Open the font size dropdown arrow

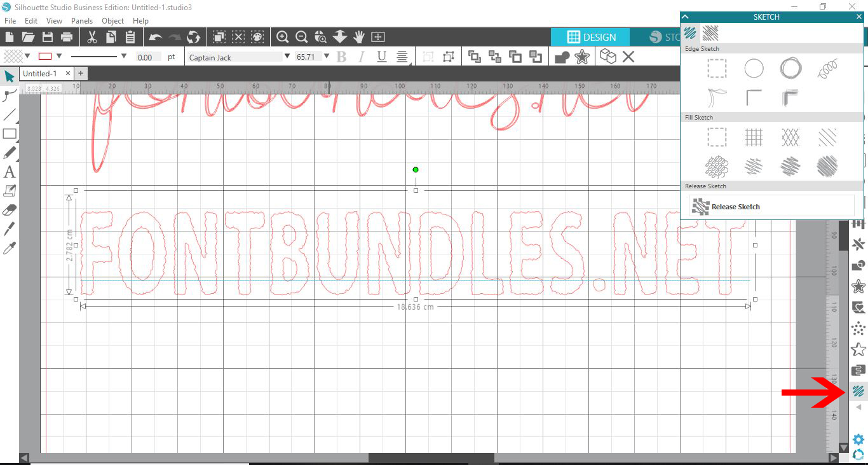pyautogui.click(x=327, y=56)
